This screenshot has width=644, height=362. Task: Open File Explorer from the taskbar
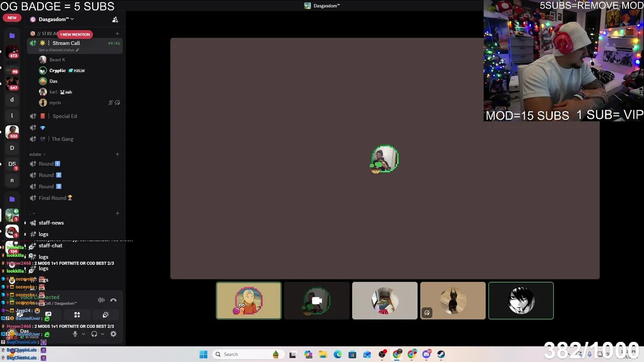pos(323,354)
